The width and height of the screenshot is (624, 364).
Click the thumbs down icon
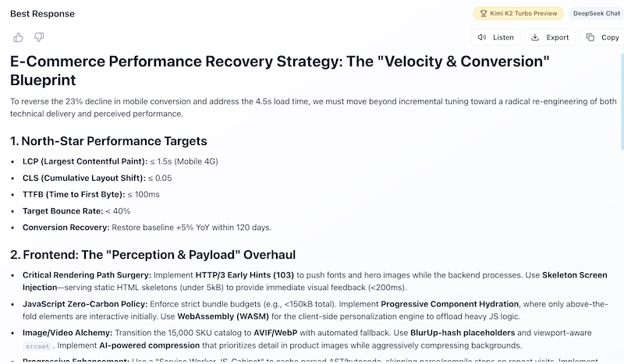tap(39, 37)
